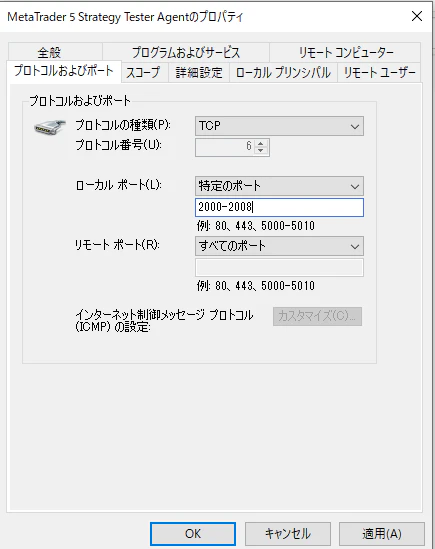Click the プロトコルの種類(P): label

pyautogui.click(x=123, y=125)
